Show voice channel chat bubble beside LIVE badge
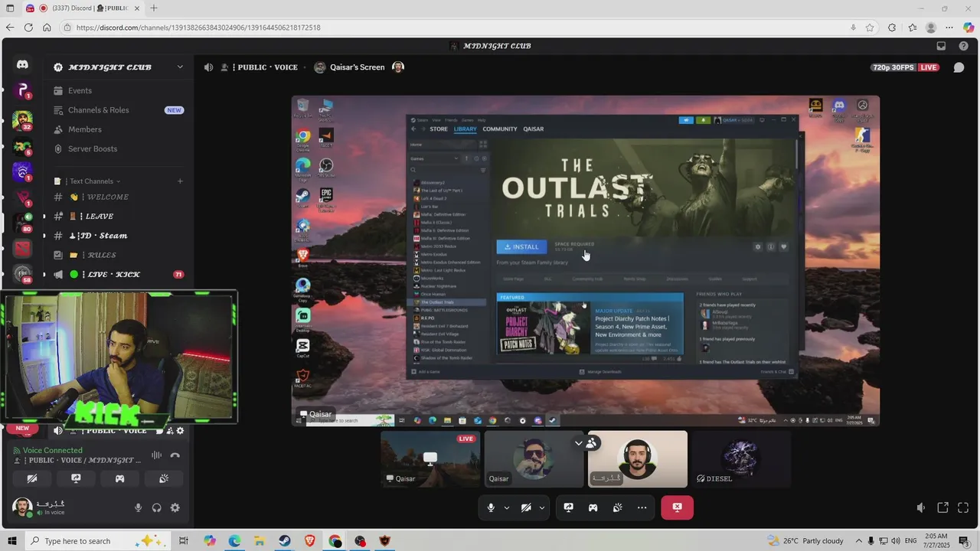 pos(959,67)
